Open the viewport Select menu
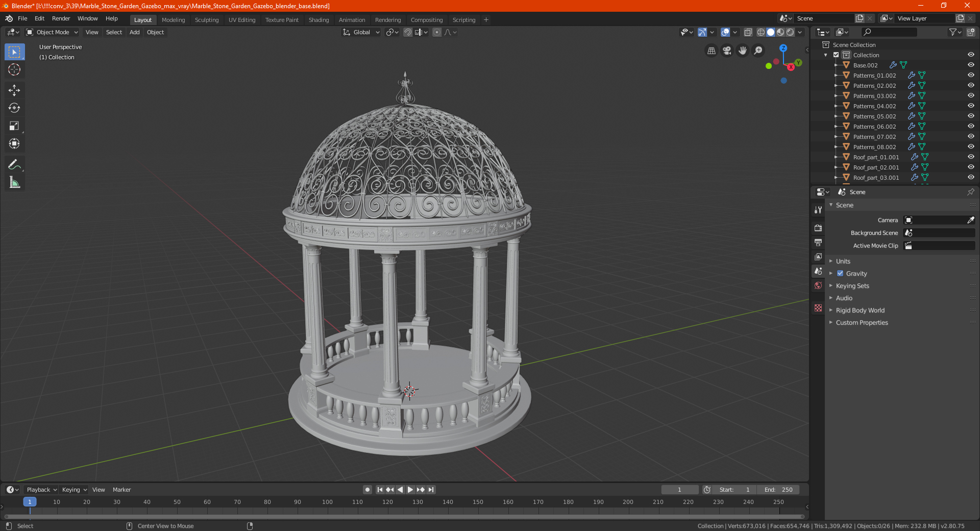The image size is (980, 531). pyautogui.click(x=114, y=32)
